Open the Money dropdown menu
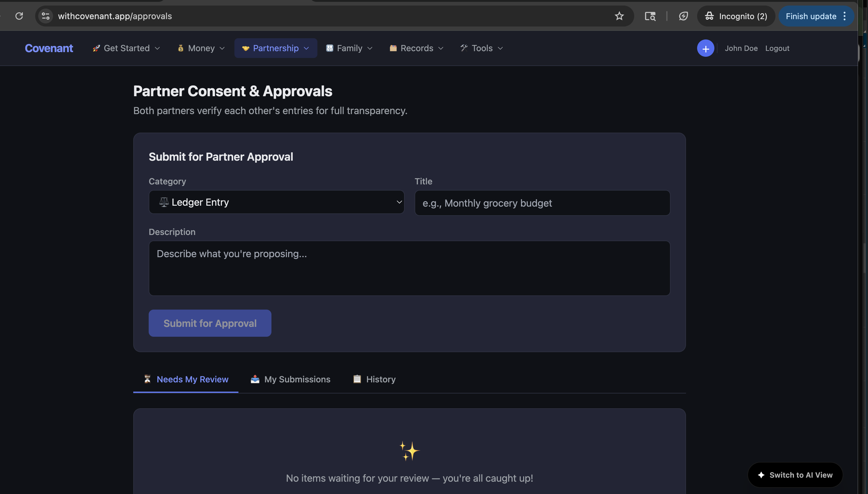The image size is (868, 494). coord(201,48)
